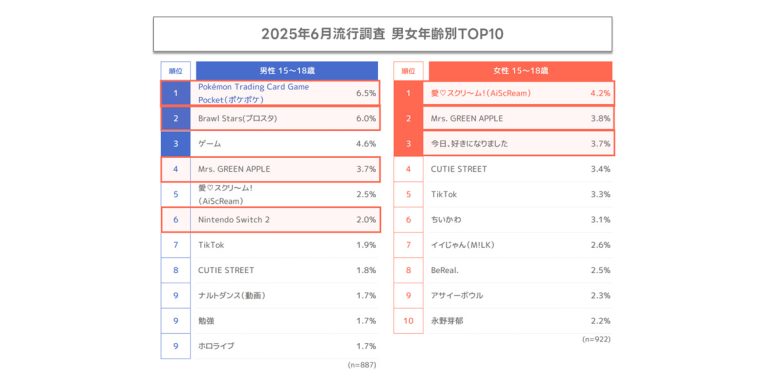Click the ホロライブ row
The height and width of the screenshot is (379, 770).
pyautogui.click(x=270, y=346)
